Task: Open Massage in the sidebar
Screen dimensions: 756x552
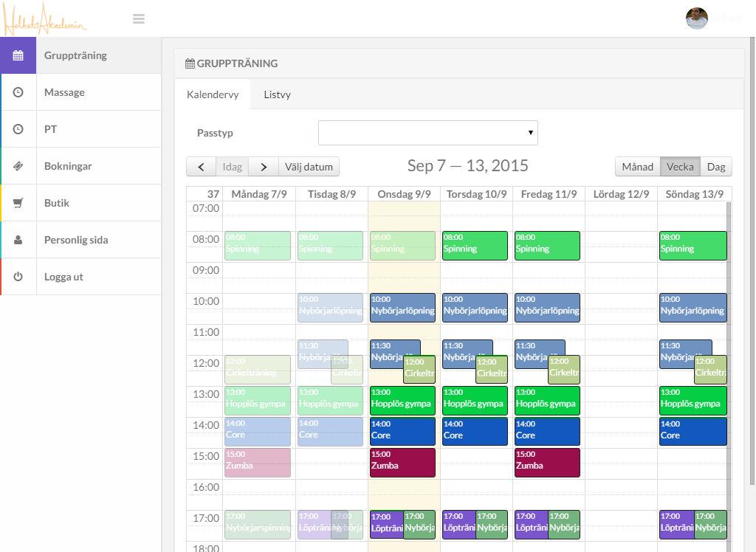Action: click(x=81, y=92)
